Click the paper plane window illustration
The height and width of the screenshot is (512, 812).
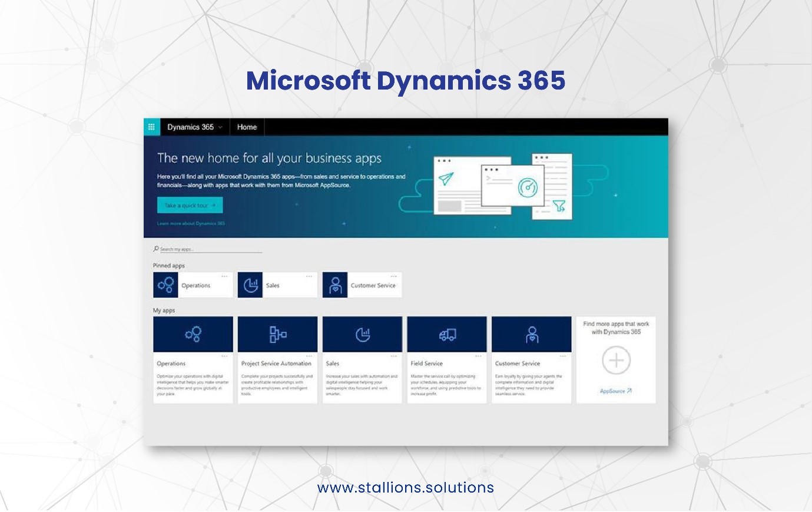[x=446, y=179]
